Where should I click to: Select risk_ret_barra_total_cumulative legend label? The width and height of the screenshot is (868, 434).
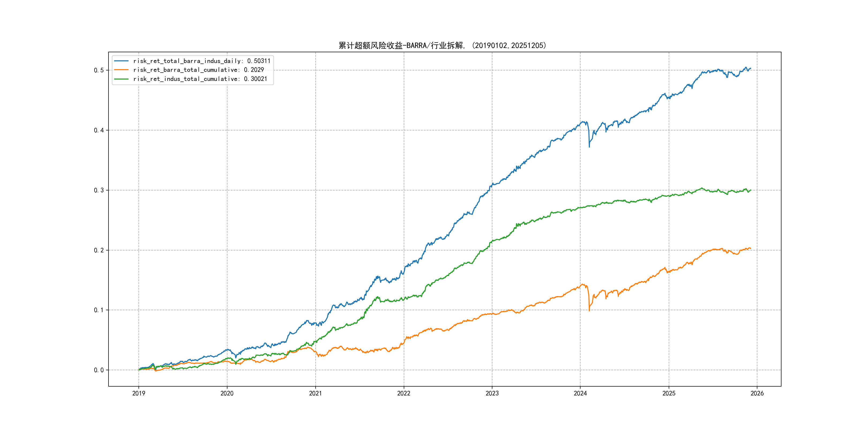click(x=199, y=70)
